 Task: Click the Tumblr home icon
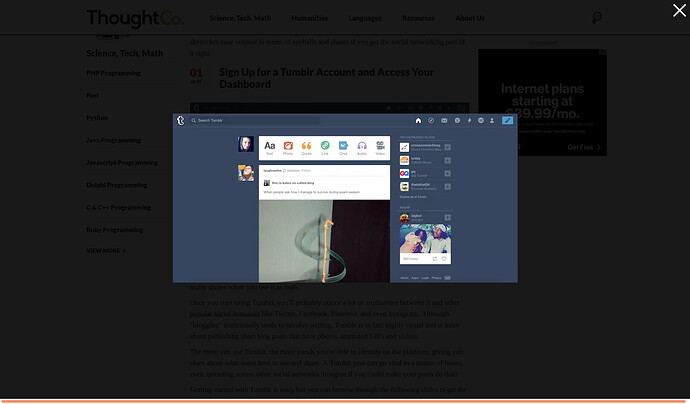[x=418, y=120]
